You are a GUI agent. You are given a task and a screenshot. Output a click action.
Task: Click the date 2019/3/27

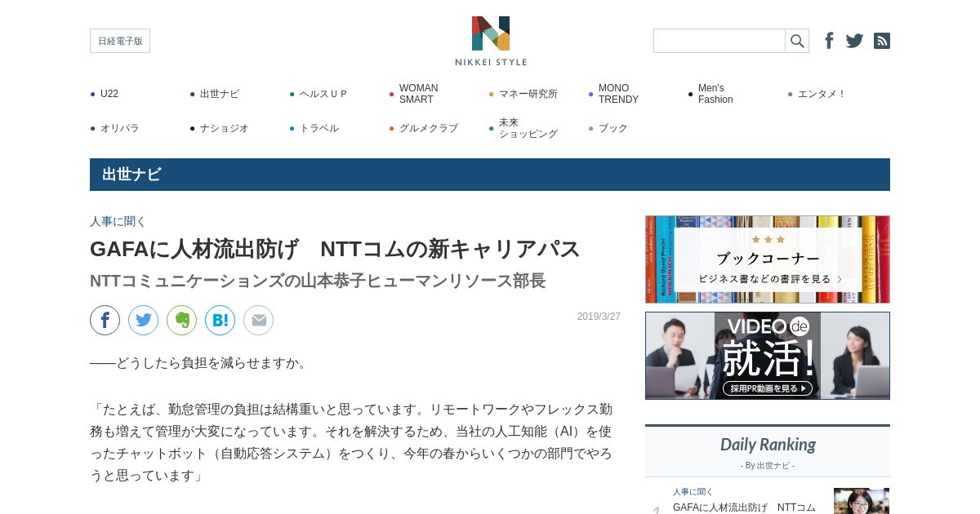599,317
